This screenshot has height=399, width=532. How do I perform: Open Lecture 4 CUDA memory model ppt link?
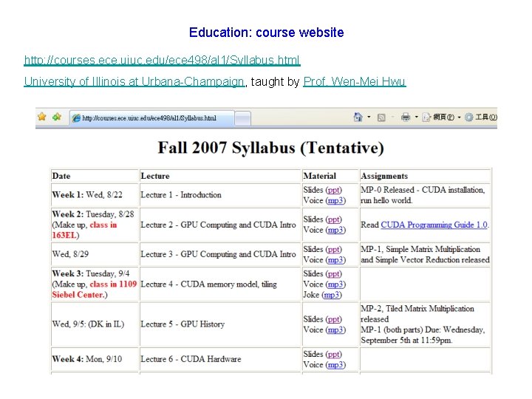[333, 274]
